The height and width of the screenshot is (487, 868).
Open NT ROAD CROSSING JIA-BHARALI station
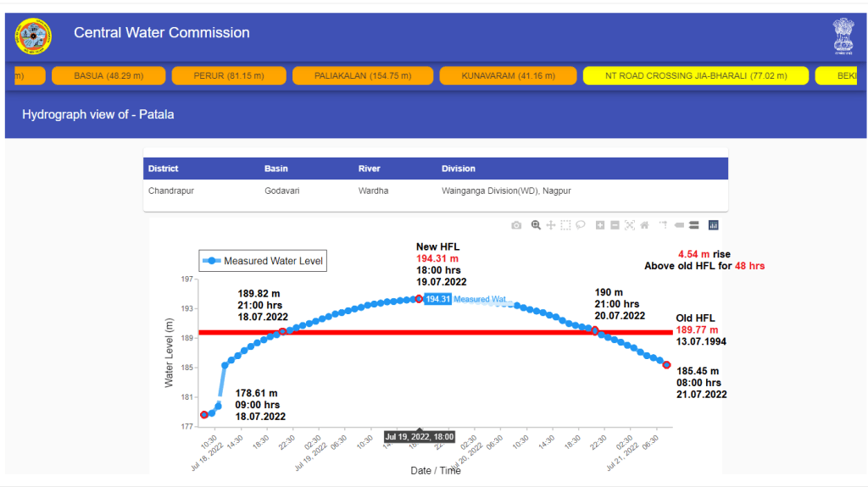pyautogui.click(x=695, y=75)
